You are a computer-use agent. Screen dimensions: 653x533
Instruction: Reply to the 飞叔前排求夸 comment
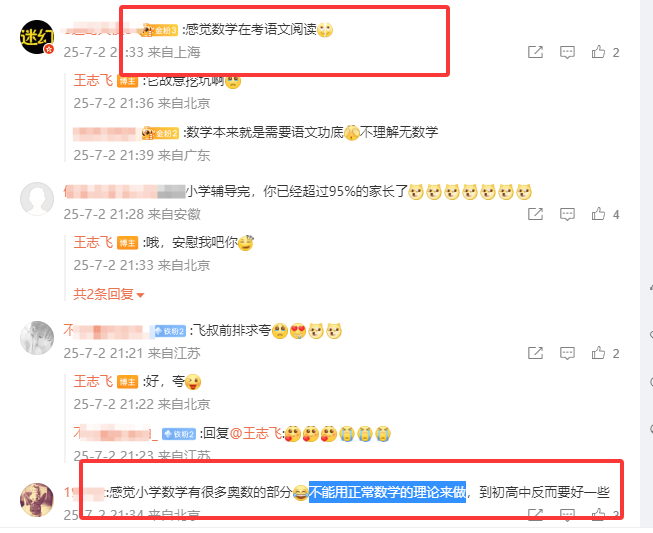point(567,353)
